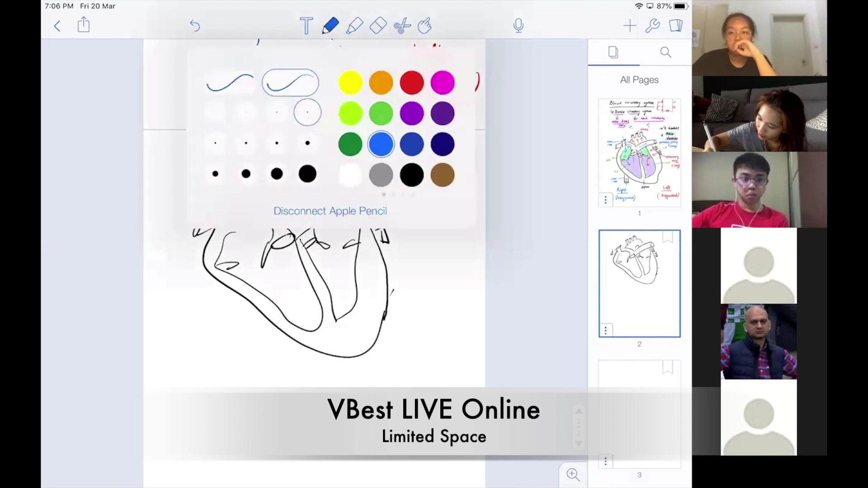The image size is (868, 488).
Task: Pick the yellow color swatch
Action: 350,83
